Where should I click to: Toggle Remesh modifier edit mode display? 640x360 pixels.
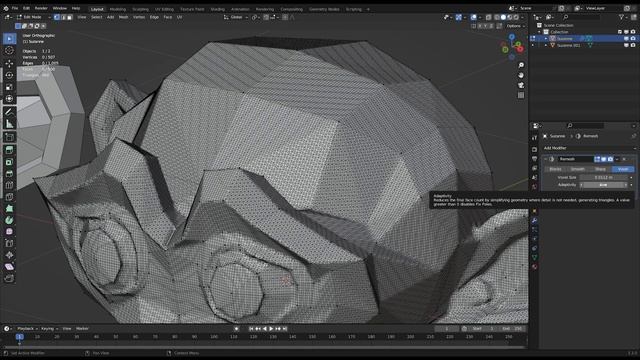pyautogui.click(x=597, y=159)
